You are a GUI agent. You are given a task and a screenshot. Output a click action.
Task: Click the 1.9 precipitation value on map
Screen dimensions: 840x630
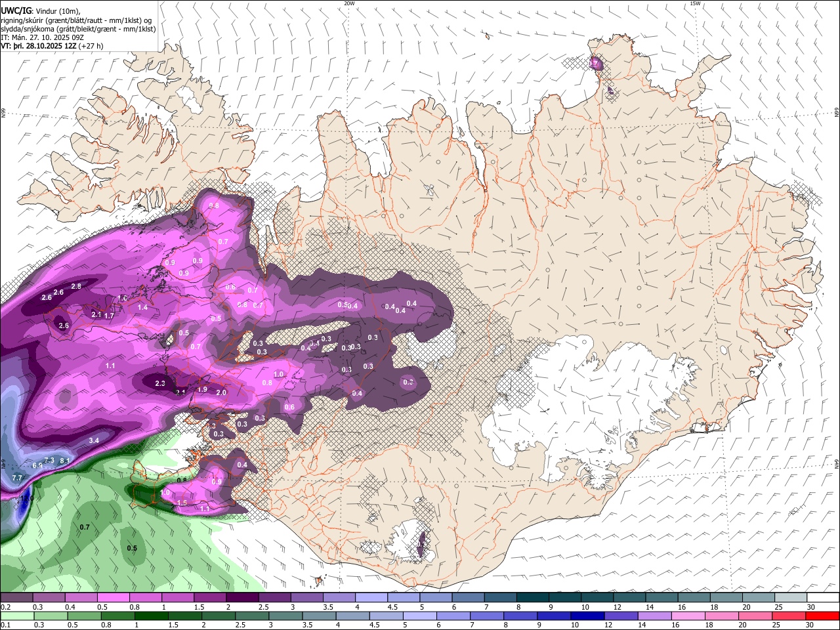202,389
